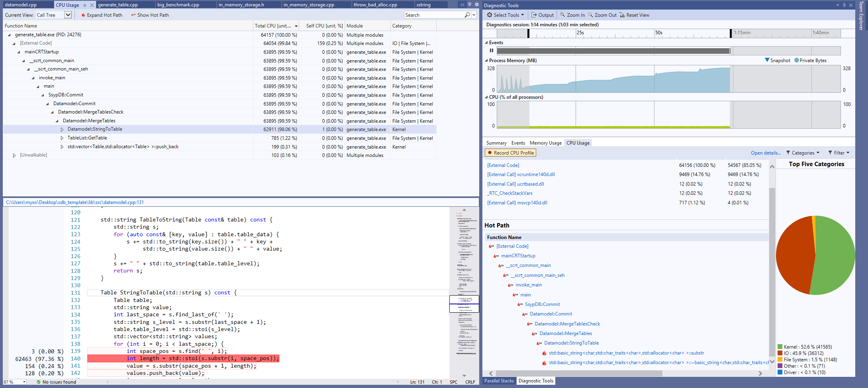Open the Filter dropdown

tap(839, 153)
